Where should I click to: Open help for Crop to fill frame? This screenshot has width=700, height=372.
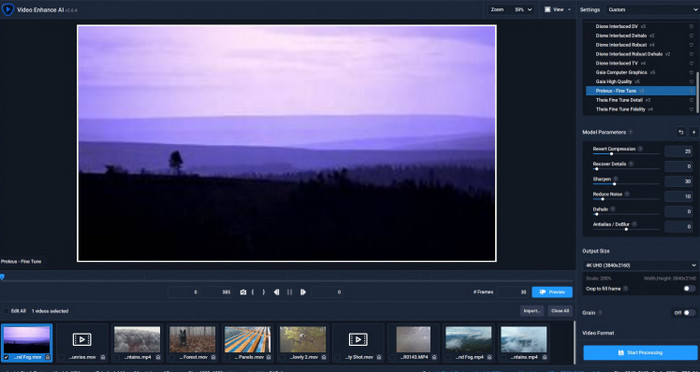tap(625, 289)
